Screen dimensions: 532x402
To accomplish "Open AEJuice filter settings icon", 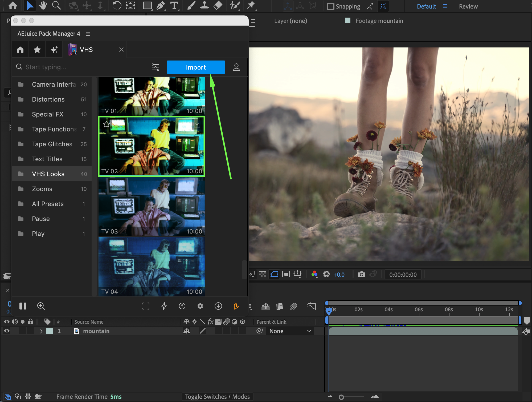I will pos(155,67).
